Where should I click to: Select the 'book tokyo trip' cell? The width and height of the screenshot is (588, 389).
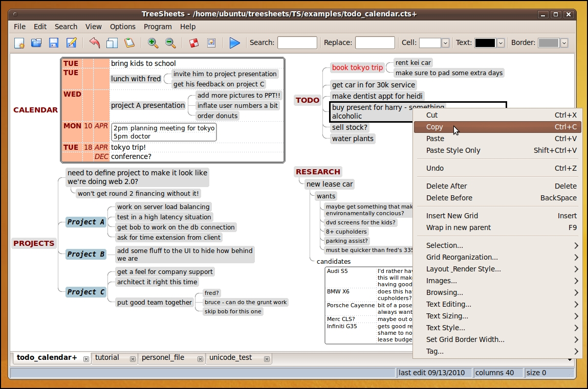[357, 68]
